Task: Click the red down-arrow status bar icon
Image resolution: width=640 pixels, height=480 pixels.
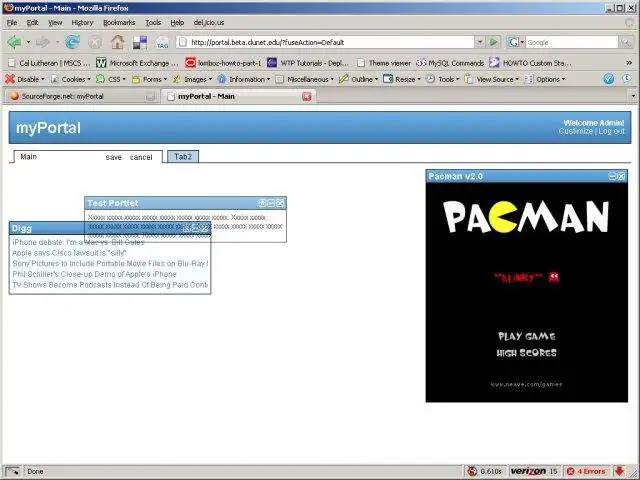Action: (x=619, y=471)
